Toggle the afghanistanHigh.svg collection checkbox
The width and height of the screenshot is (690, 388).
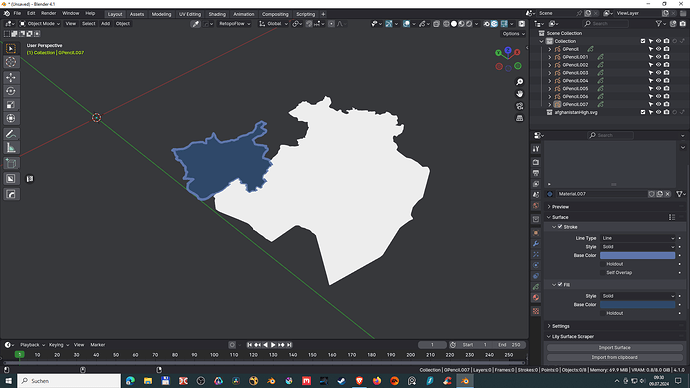pos(643,112)
